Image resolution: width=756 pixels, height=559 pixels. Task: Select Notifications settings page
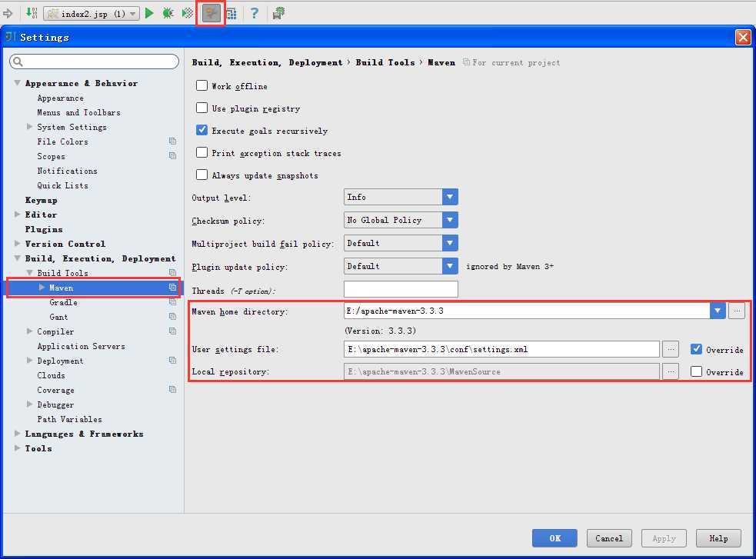tap(67, 171)
